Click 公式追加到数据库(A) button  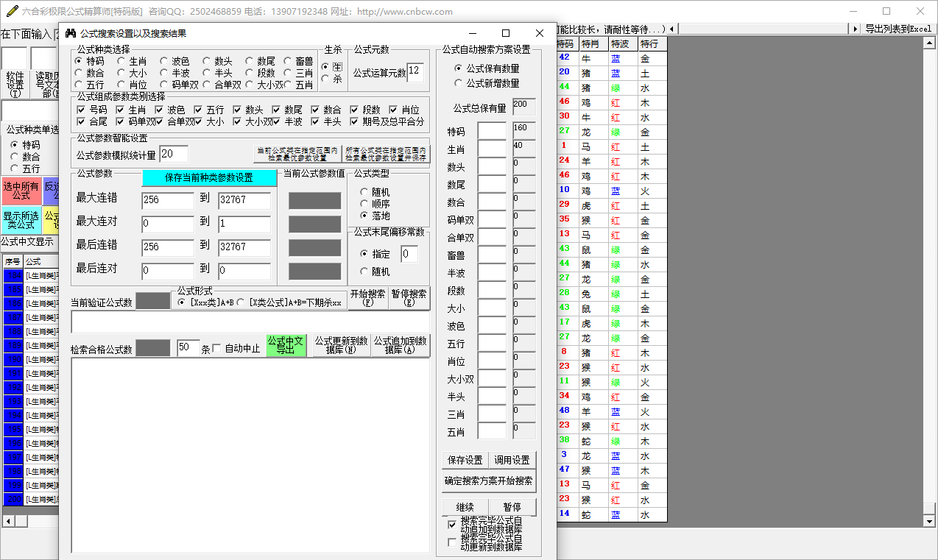(401, 345)
